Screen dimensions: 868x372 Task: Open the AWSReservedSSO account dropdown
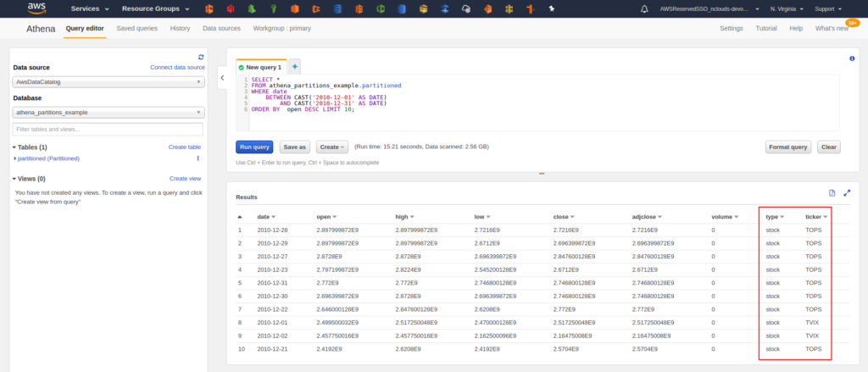709,8
